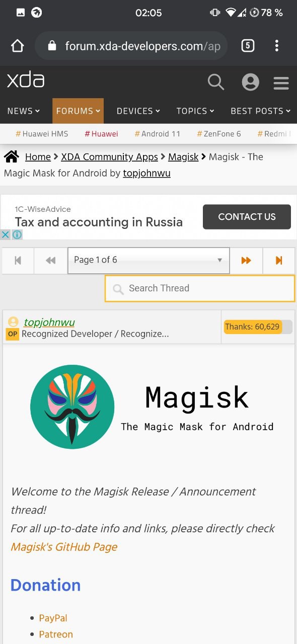Screen dimensions: 297x644
Task: Click the Search Thread input field
Action: 200,288
